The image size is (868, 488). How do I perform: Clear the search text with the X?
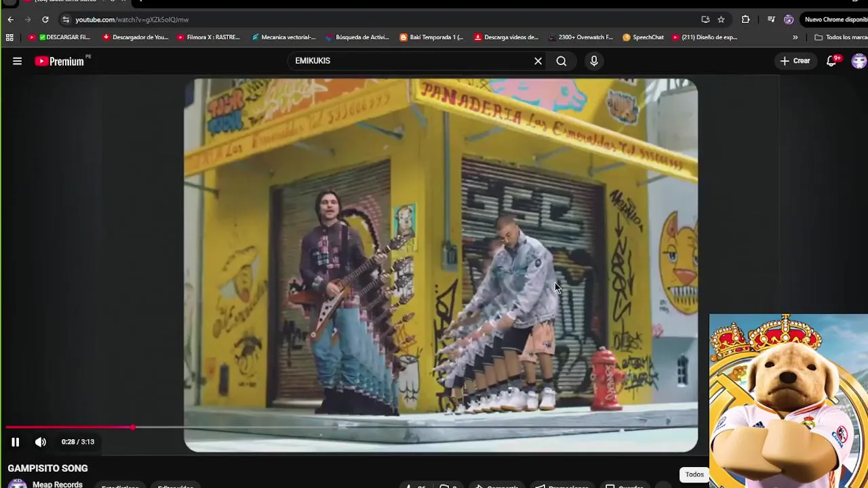click(538, 61)
